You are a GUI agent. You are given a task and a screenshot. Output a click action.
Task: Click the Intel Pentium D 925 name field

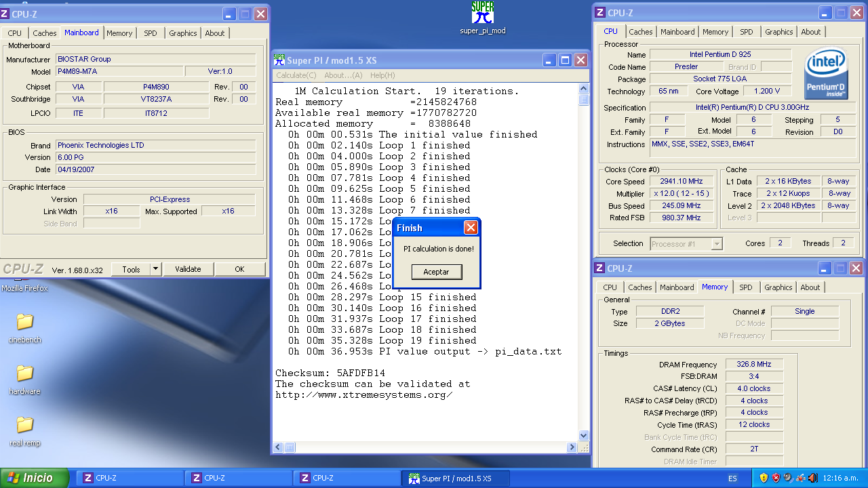pyautogui.click(x=720, y=54)
